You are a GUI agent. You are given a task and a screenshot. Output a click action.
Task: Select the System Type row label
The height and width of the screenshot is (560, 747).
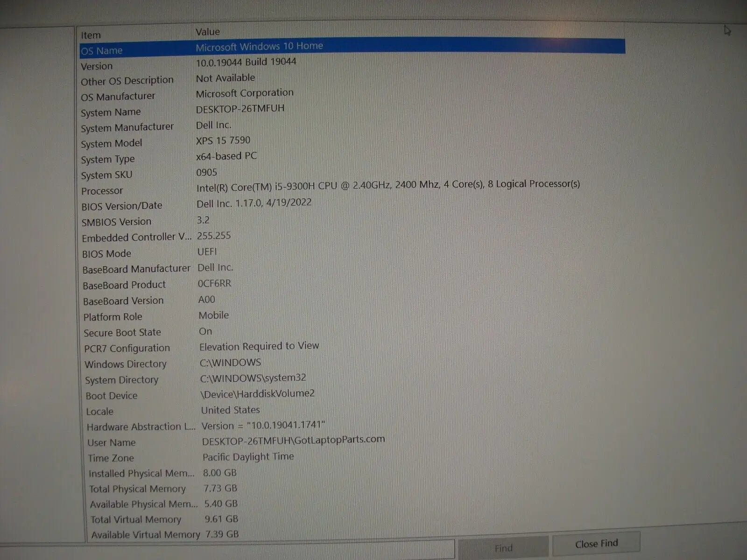107,160
